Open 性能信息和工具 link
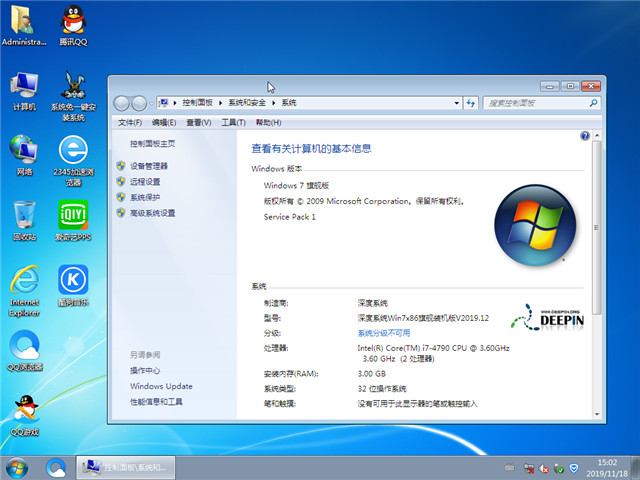The height and width of the screenshot is (480, 640). click(x=156, y=402)
